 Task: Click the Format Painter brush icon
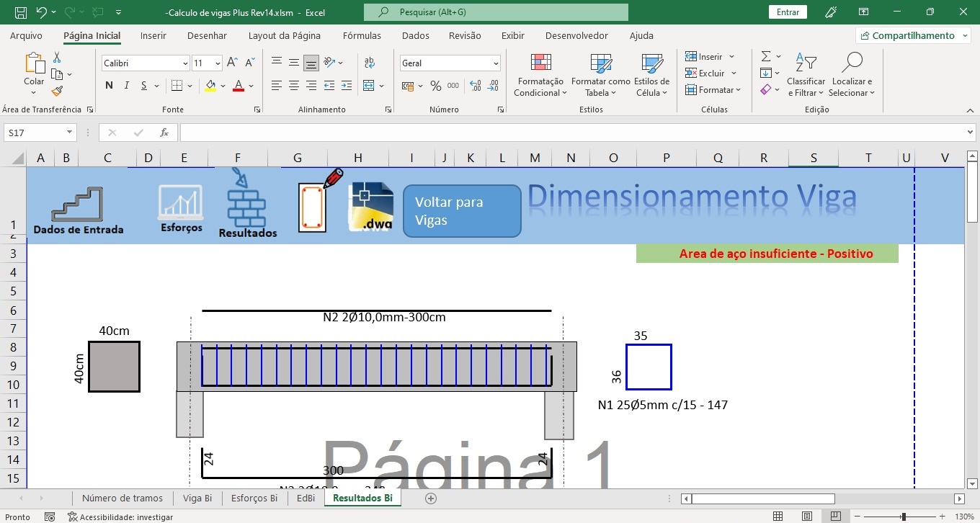tap(57, 91)
